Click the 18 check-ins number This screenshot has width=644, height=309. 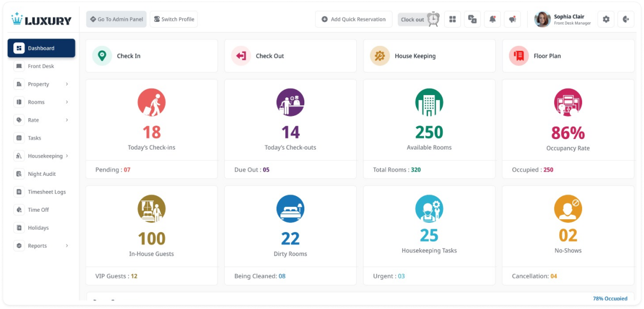coord(152,132)
